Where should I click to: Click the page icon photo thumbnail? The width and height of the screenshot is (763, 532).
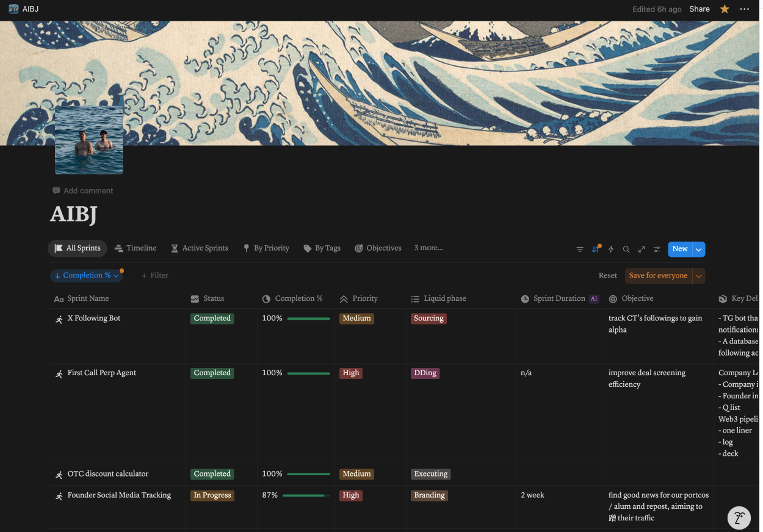click(x=89, y=140)
